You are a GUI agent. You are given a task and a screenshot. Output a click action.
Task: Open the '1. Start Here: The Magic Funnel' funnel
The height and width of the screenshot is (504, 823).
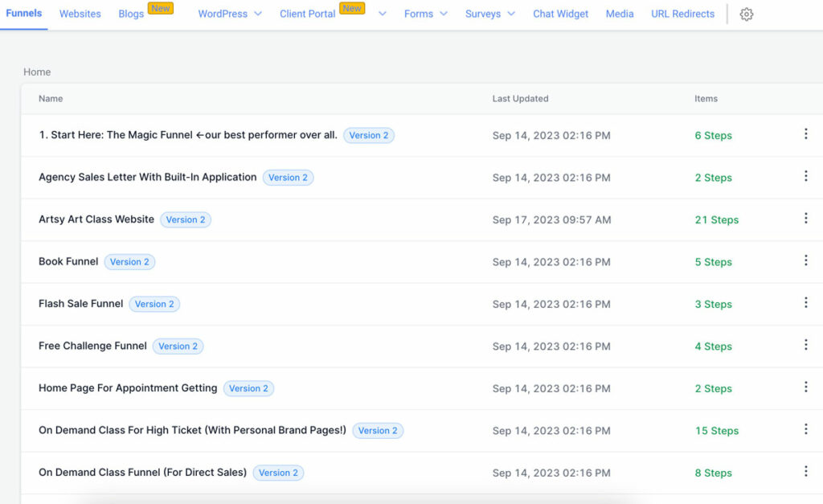click(x=188, y=135)
